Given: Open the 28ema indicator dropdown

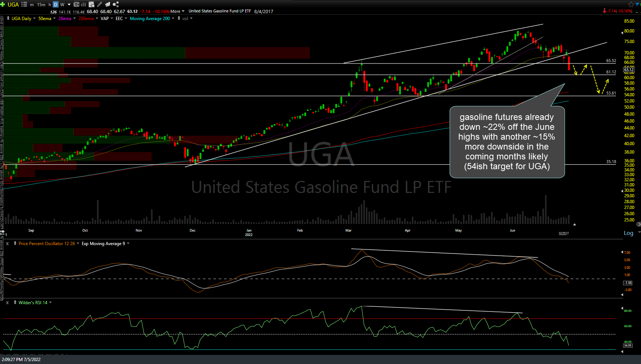Looking at the screenshot, I should 74,19.
